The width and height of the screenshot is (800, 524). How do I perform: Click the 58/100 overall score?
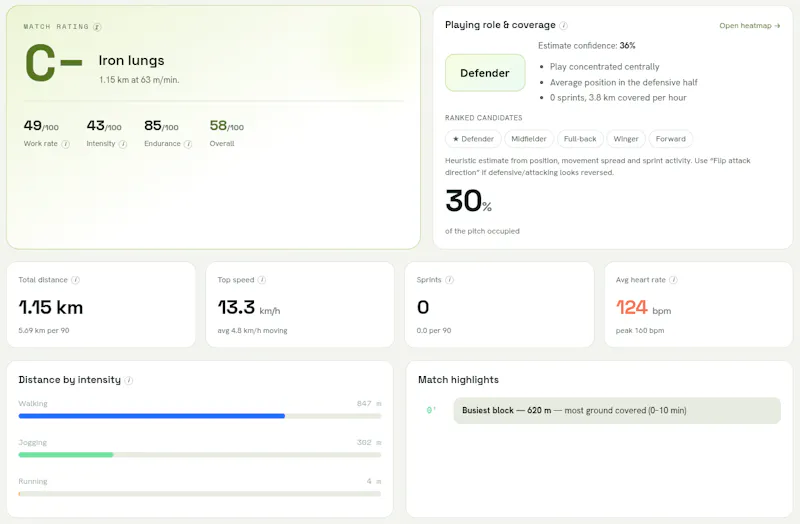point(227,126)
